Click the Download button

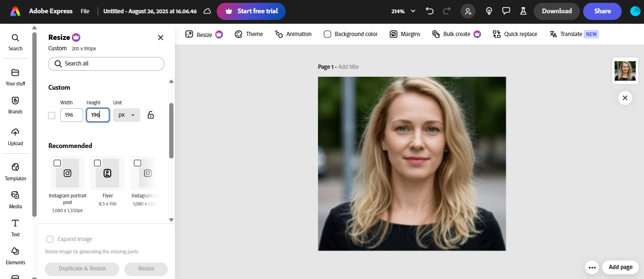point(557,11)
